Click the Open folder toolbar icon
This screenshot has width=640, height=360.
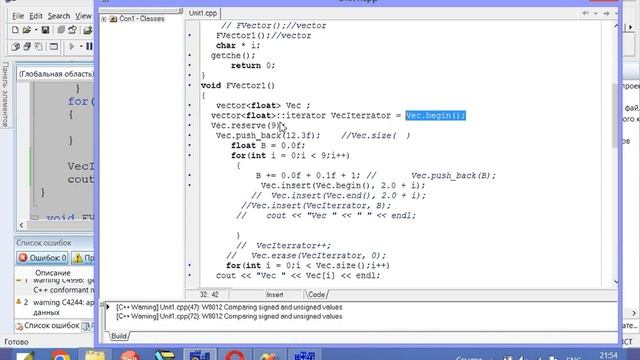(x=27, y=30)
